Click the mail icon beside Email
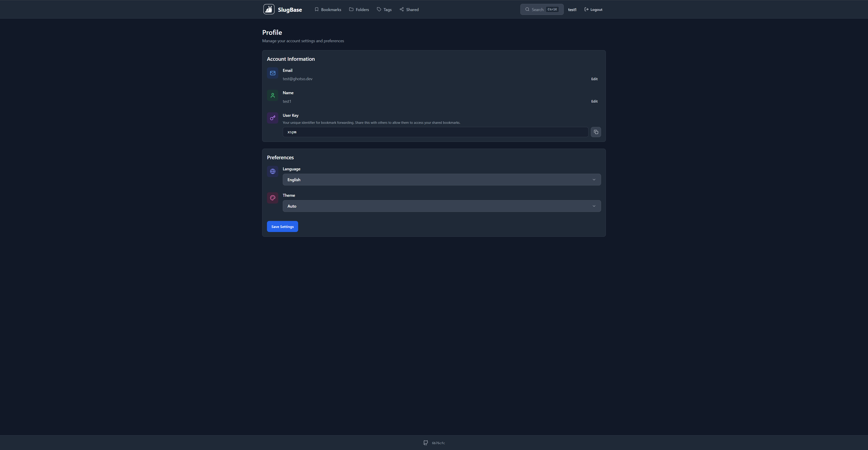This screenshot has height=450, width=868. (272, 73)
